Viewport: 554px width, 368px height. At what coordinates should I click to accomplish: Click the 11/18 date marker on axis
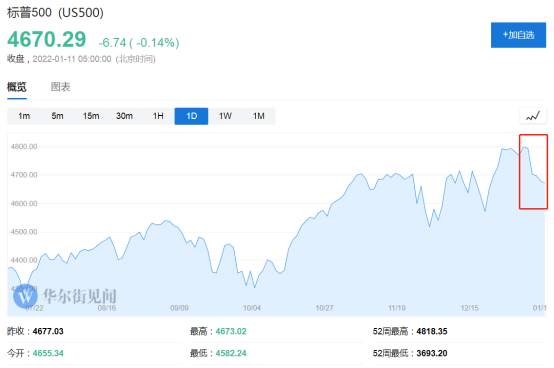pos(397,308)
